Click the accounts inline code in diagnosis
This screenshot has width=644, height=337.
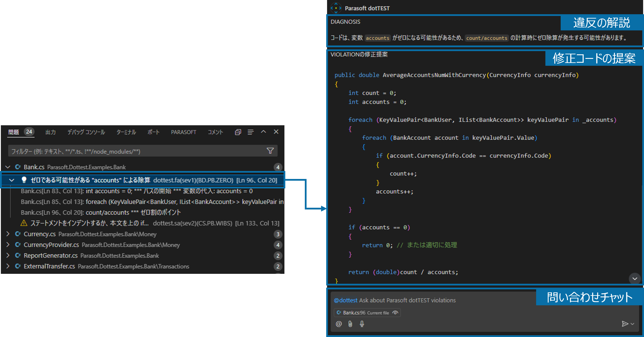tap(377, 38)
